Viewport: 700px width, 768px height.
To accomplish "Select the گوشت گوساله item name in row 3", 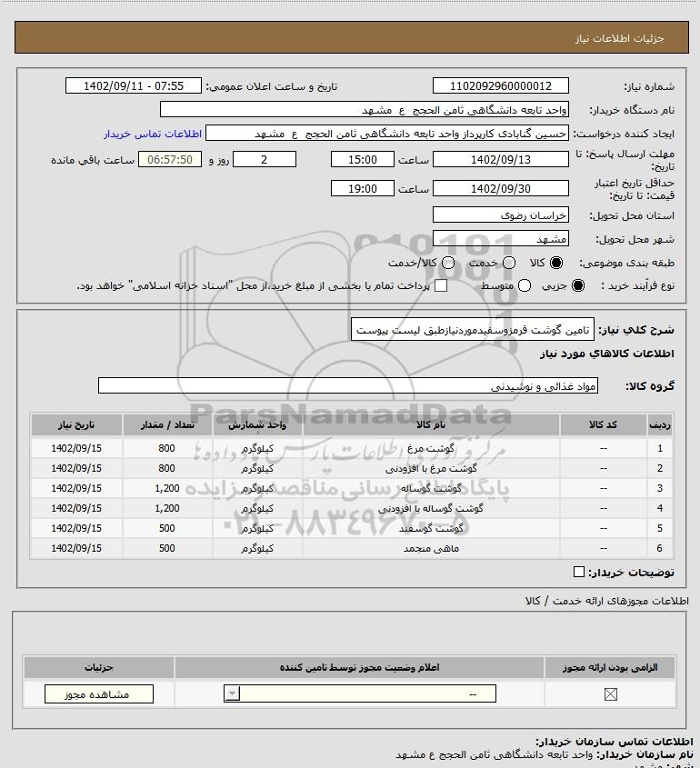I will pyautogui.click(x=431, y=488).
